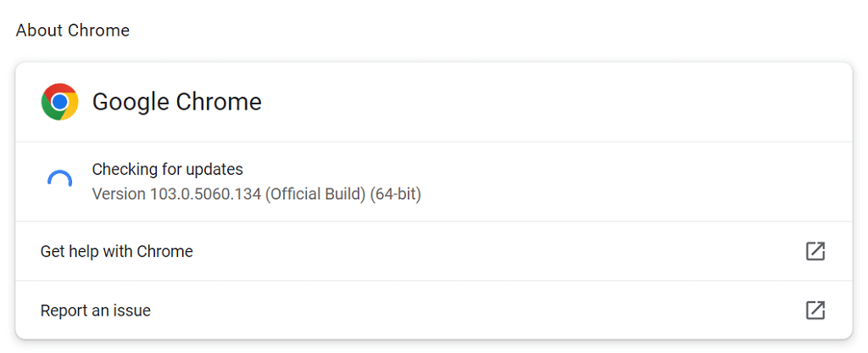Image resolution: width=868 pixels, height=353 pixels.
Task: Click the blue update-checking spinner
Action: click(x=59, y=181)
